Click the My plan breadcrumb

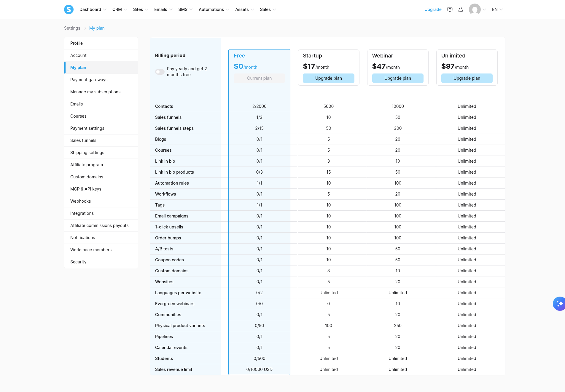[x=97, y=28]
